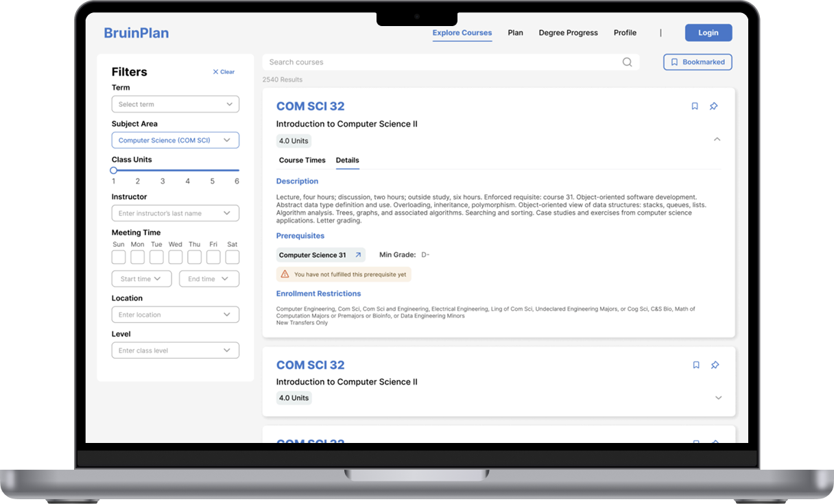Click the magnifier icon in the search bar
Image resolution: width=834 pixels, height=504 pixels.
[x=627, y=62]
